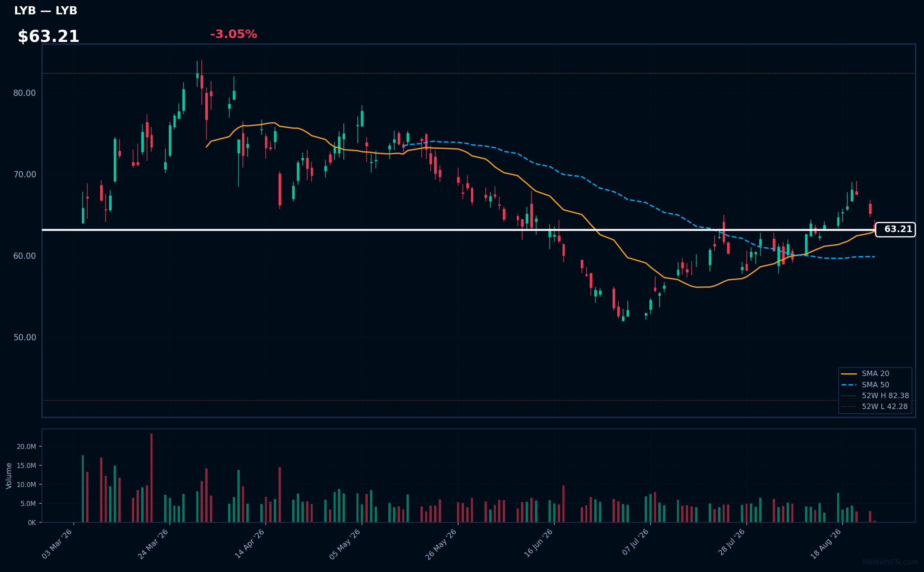This screenshot has width=924, height=572.
Task: Click the 0K volume axis label
Action: click(32, 523)
